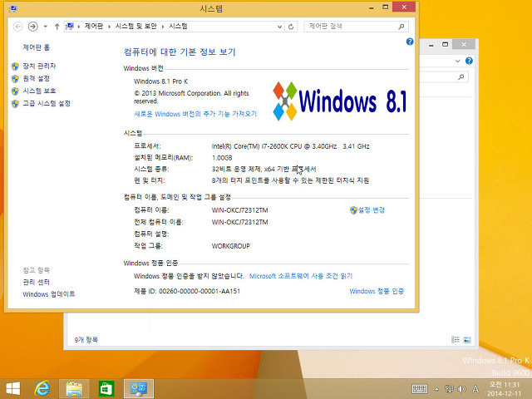Open Windows Store from taskbar

(x=106, y=388)
